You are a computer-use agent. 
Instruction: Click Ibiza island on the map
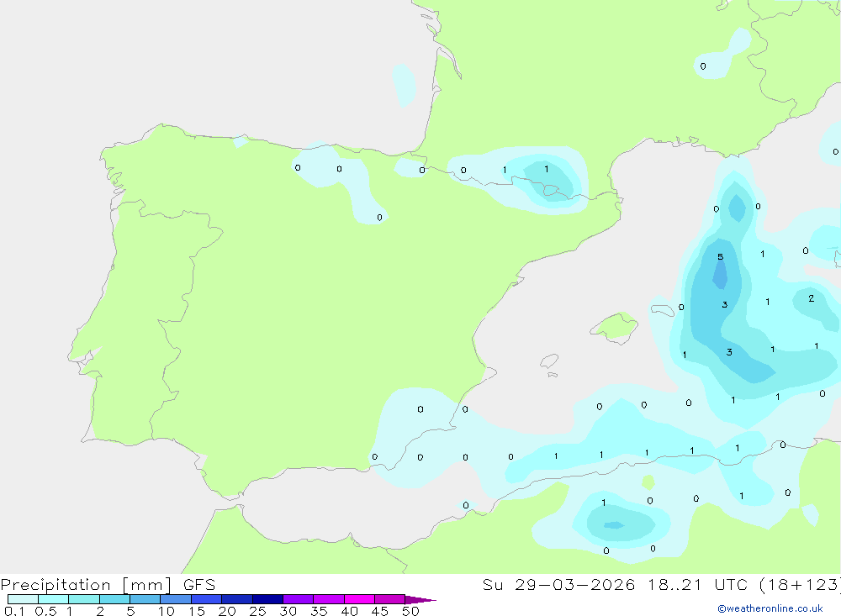pyautogui.click(x=549, y=361)
